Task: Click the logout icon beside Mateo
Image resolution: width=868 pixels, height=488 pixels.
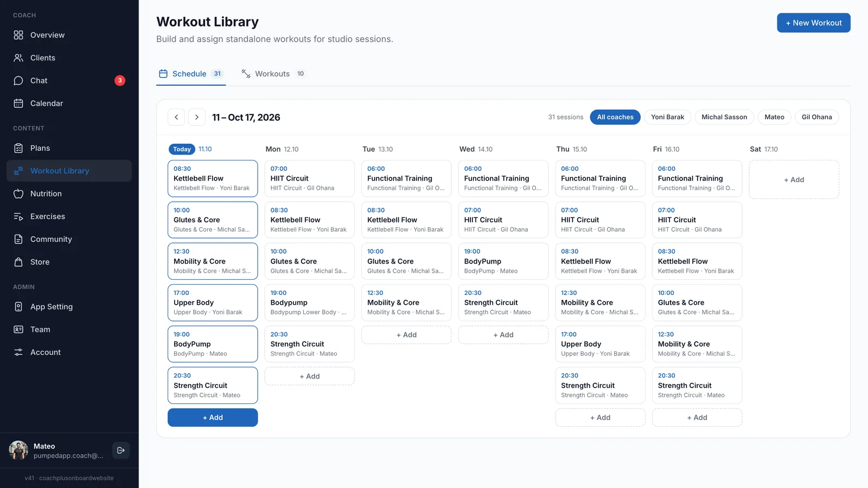Action: click(121, 450)
